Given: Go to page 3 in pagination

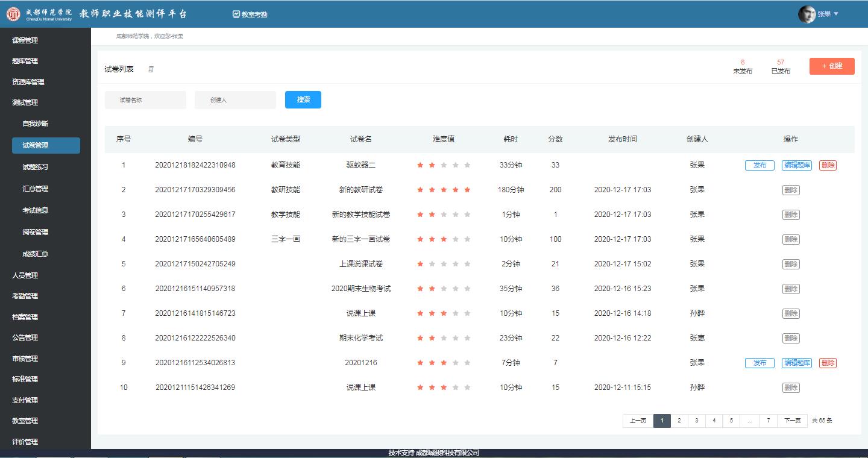Looking at the screenshot, I should (697, 421).
